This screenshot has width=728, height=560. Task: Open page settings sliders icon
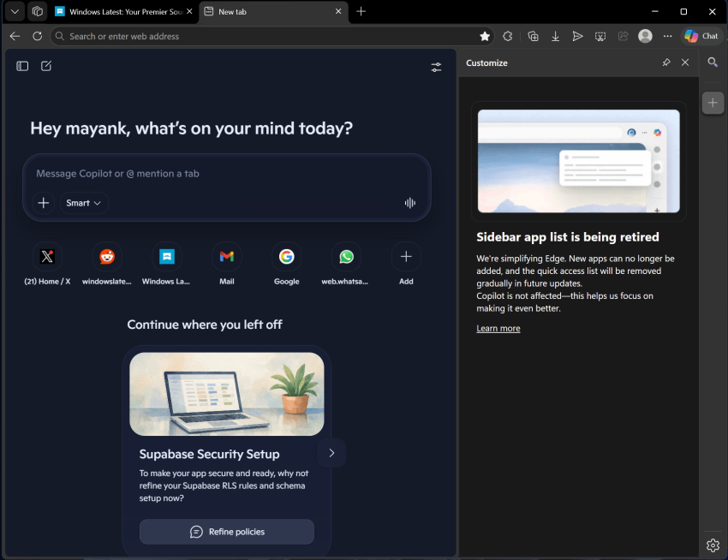click(436, 68)
